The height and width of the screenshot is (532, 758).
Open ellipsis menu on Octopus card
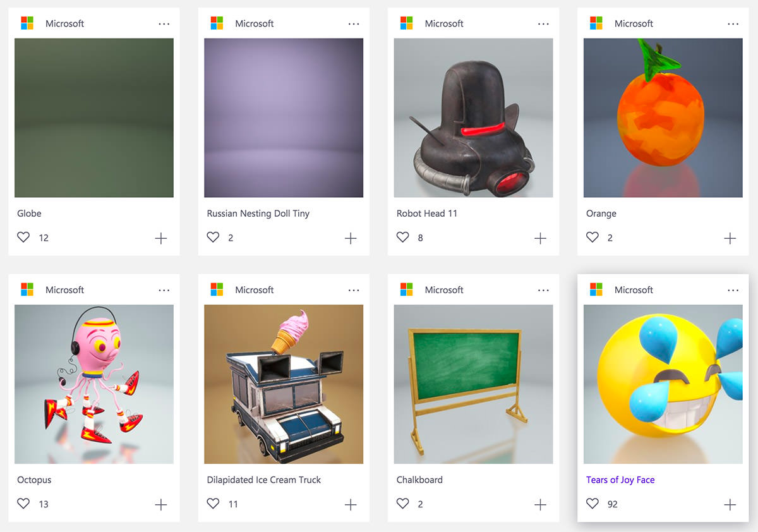coord(164,290)
